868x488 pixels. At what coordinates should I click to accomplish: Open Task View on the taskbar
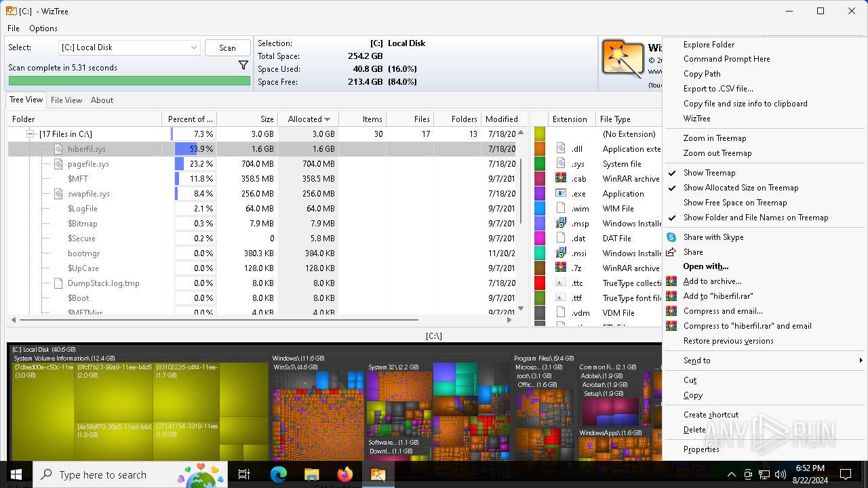244,474
